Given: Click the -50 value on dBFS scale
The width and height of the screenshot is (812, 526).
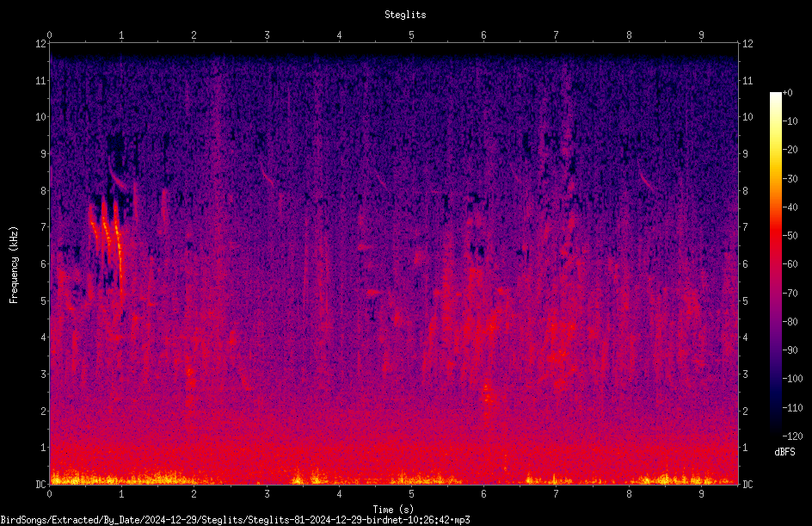Looking at the screenshot, I should coord(790,235).
